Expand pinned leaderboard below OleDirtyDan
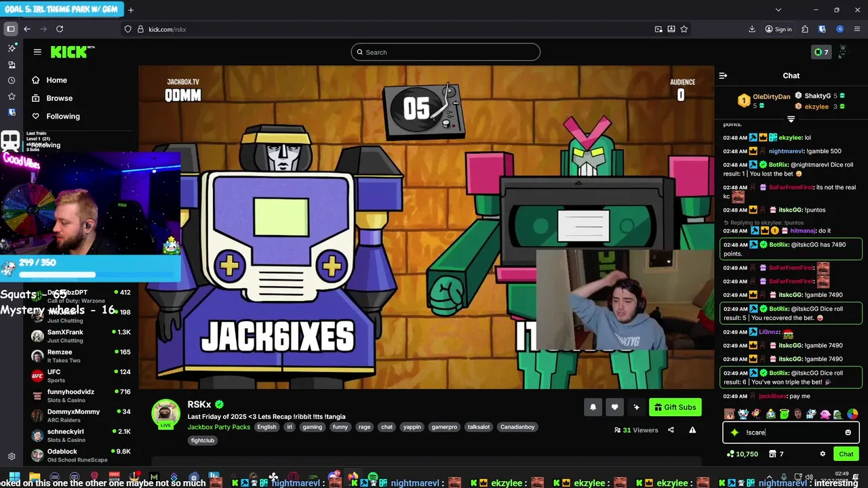Viewport: 868px width, 488px height. [791, 119]
